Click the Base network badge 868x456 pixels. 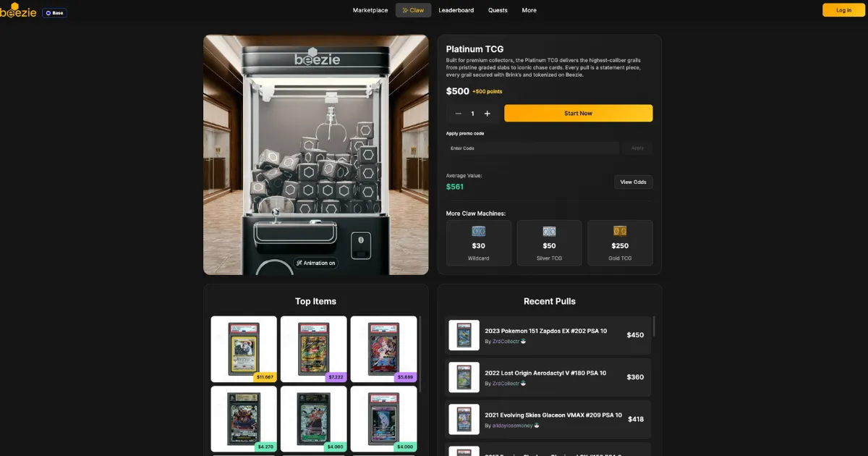coord(54,12)
